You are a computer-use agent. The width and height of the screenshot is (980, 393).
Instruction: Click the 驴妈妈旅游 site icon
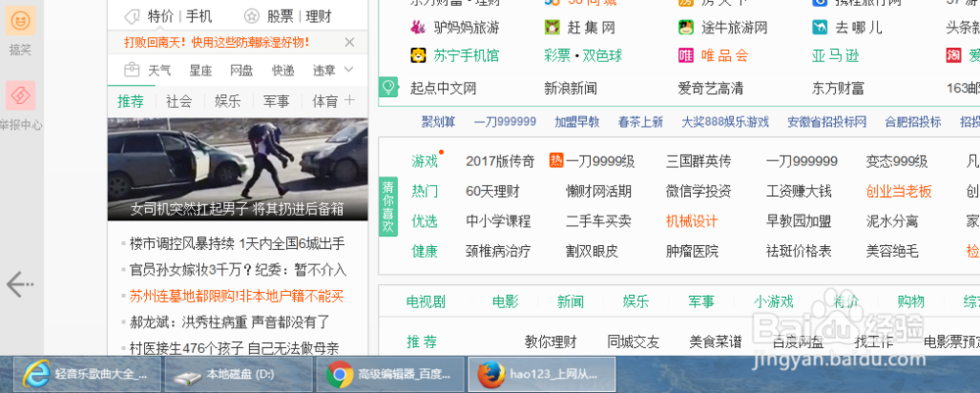(x=417, y=27)
